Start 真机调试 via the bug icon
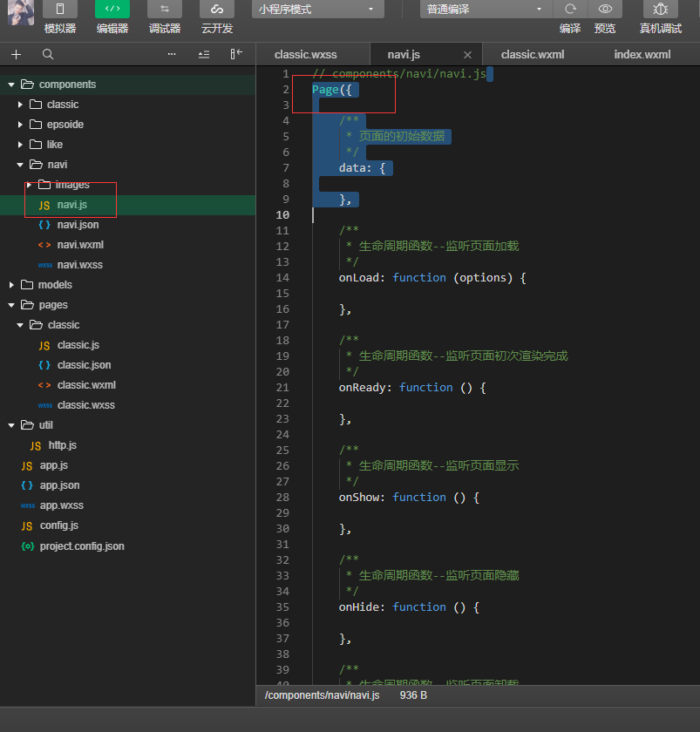 tap(660, 9)
